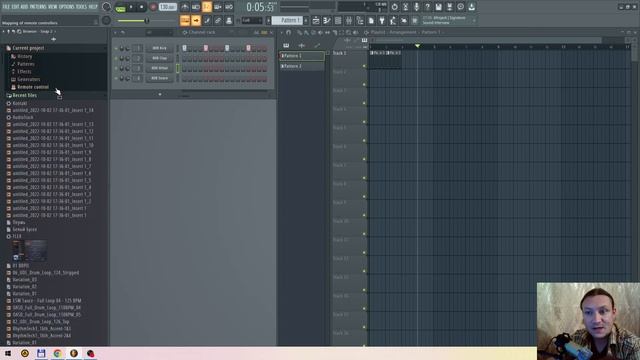640x360 pixels.
Task: Click arrow right of Pattern 1 selector
Action: coord(306,20)
